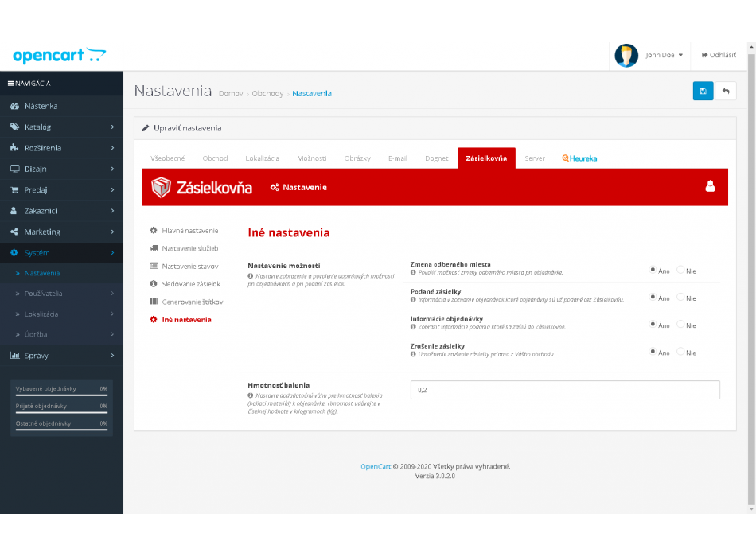The height and width of the screenshot is (557, 756).
Task: Click the Hlavné nastavenie gear icon
Action: tap(154, 231)
